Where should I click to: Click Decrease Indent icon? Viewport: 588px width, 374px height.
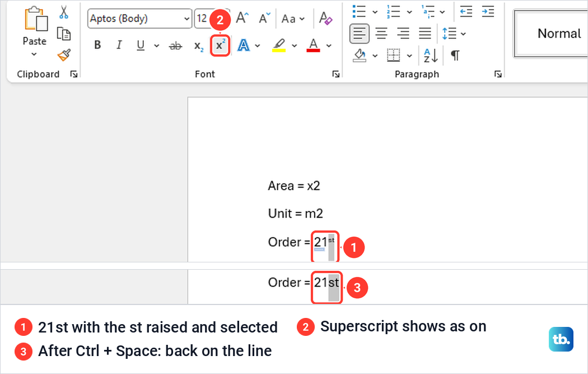466,12
